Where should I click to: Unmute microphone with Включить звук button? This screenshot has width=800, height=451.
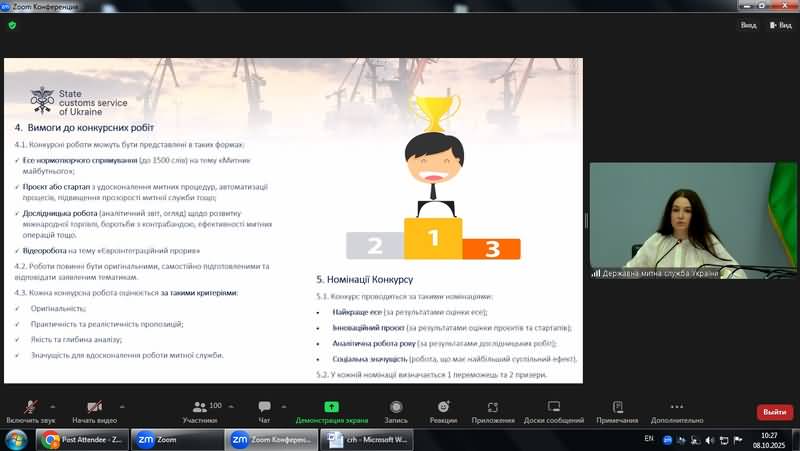coord(30,411)
